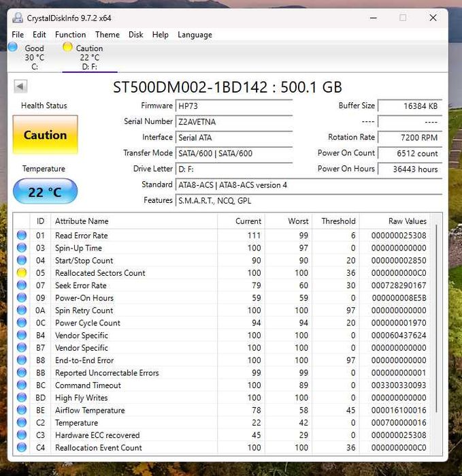
Task: Click the Buffer Size value 16384 KB
Action: tap(410, 106)
